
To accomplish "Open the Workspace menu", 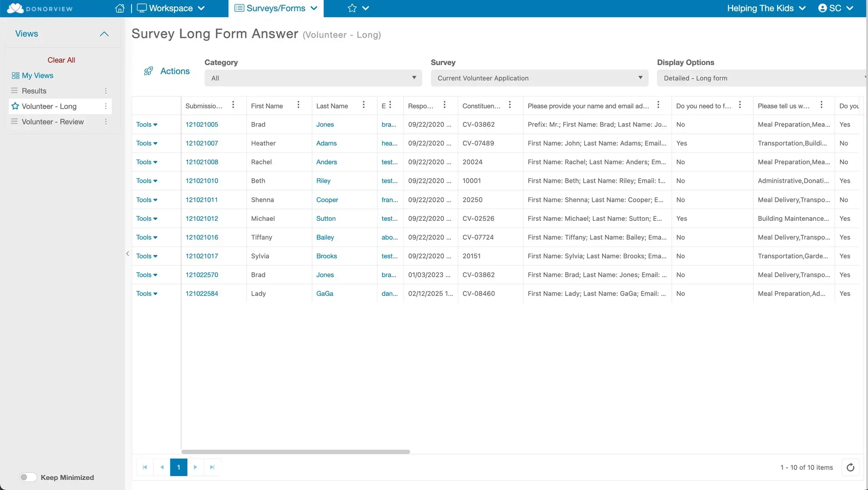I will point(171,8).
